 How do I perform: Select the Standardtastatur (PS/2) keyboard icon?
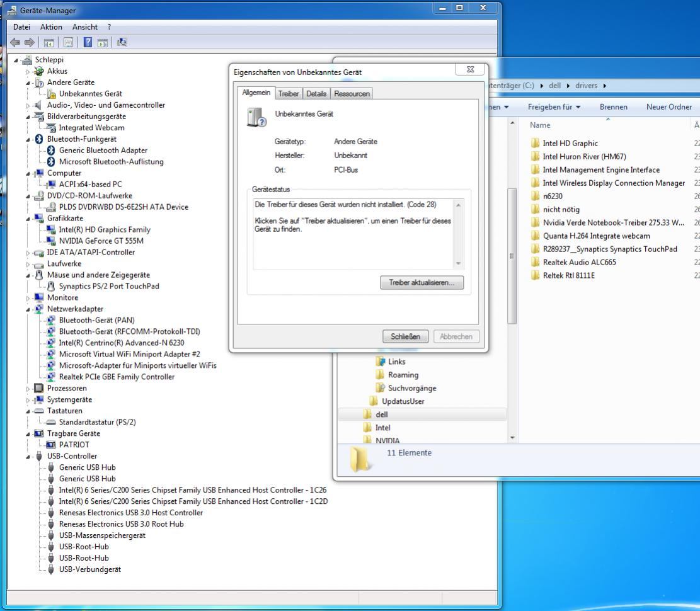[51, 422]
